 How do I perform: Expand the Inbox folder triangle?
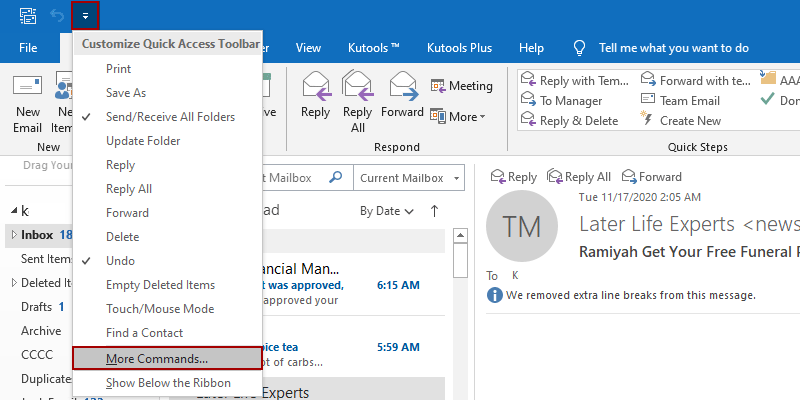pyautogui.click(x=14, y=235)
